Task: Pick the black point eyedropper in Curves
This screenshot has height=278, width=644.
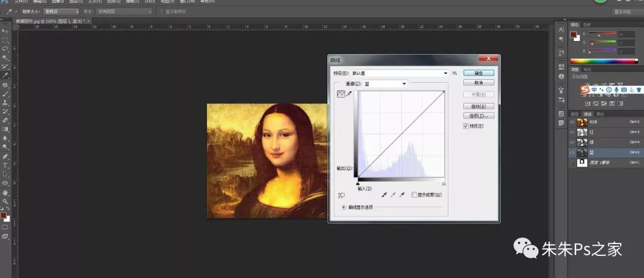Action: pyautogui.click(x=383, y=195)
